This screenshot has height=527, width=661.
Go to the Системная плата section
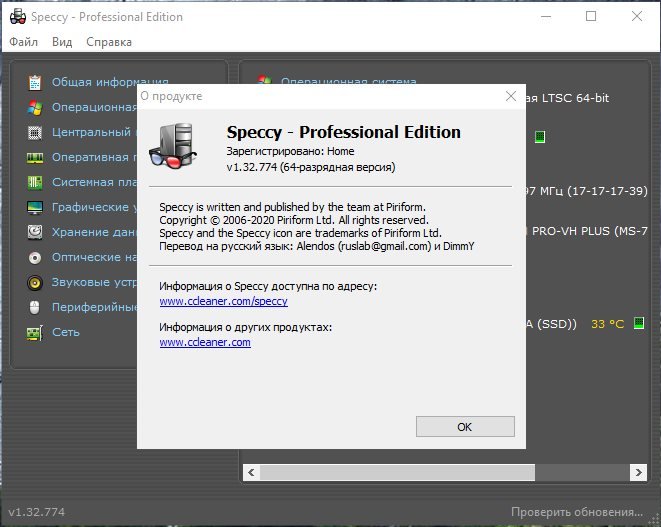[x=94, y=182]
